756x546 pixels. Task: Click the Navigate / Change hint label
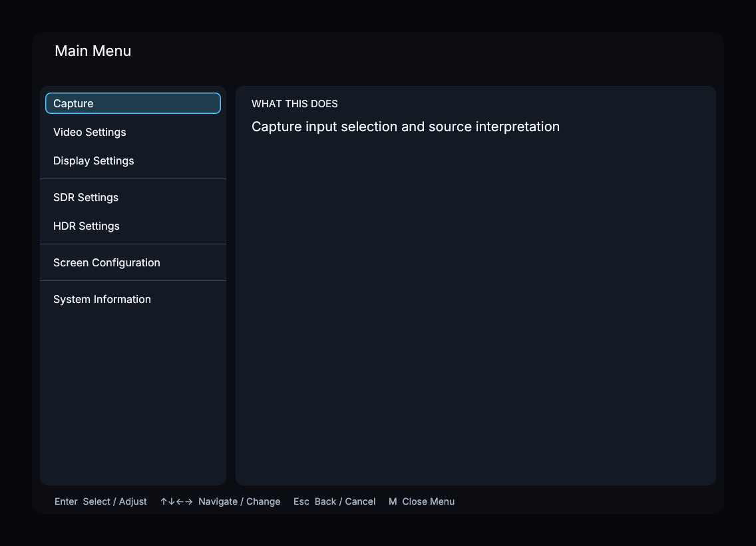(x=239, y=501)
